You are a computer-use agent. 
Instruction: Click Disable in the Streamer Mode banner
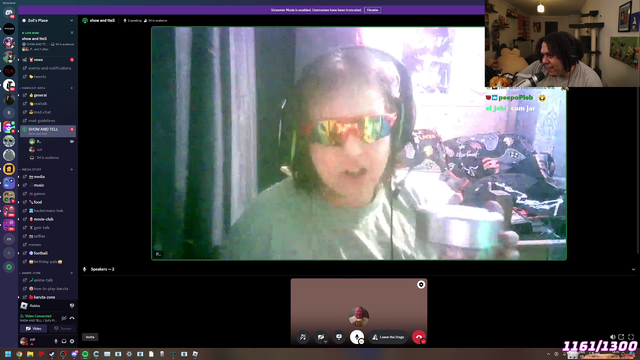click(x=372, y=10)
